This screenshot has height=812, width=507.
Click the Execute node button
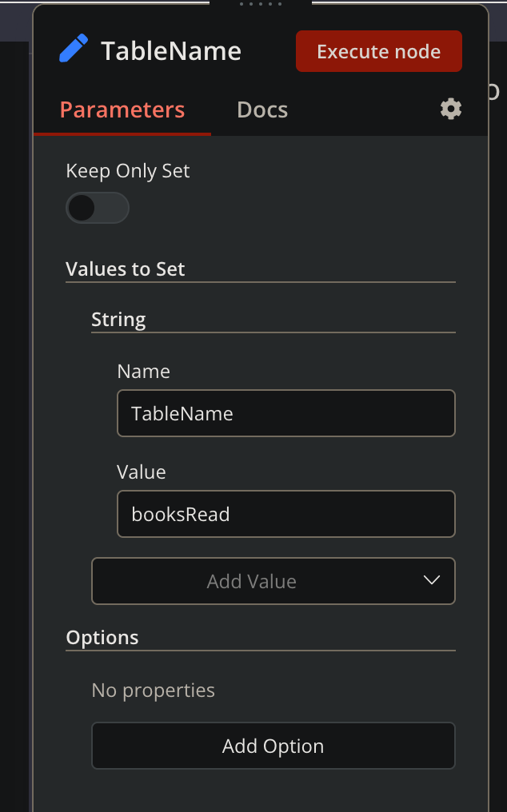tap(378, 50)
